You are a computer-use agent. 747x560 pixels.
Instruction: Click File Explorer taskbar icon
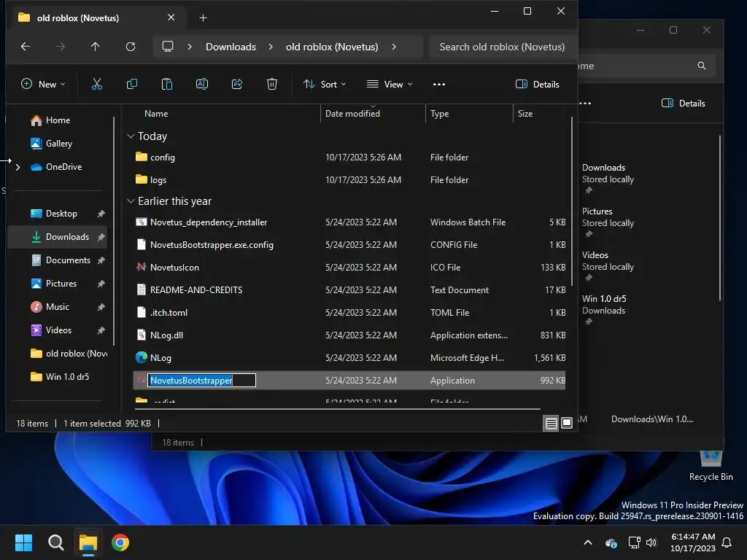pyautogui.click(x=88, y=542)
